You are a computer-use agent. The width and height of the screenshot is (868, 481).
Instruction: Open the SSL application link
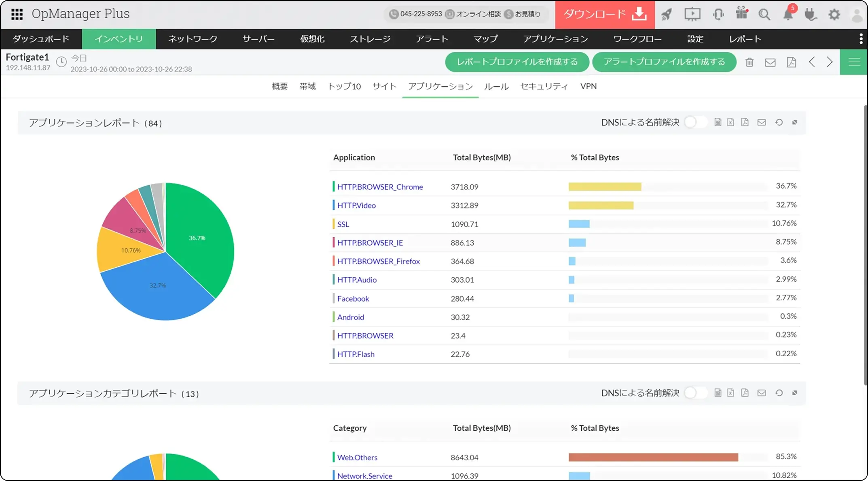pyautogui.click(x=343, y=224)
